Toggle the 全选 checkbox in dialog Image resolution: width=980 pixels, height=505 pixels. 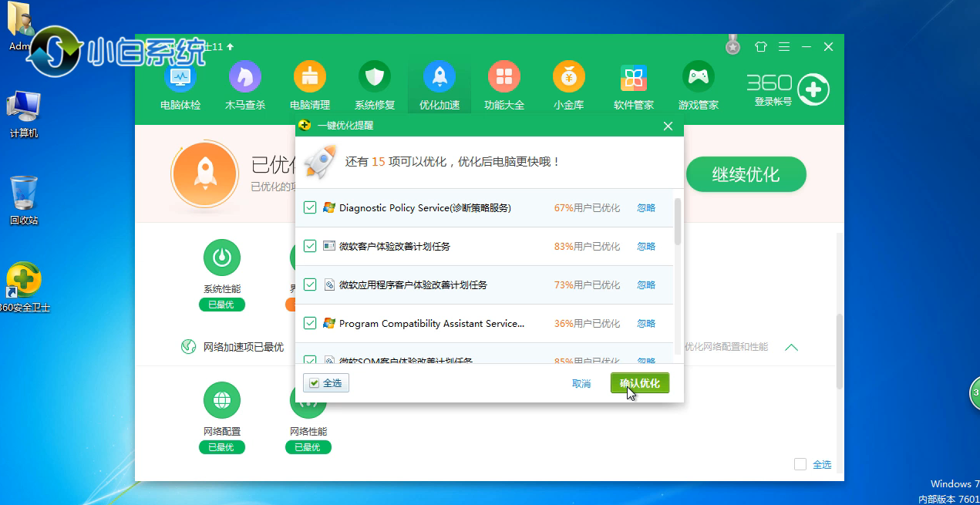(x=315, y=383)
